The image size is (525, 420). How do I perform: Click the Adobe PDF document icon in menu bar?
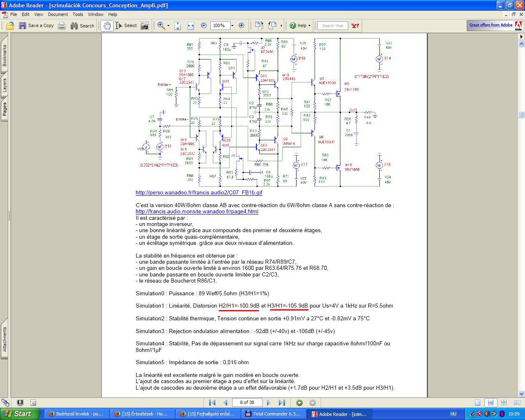point(4,14)
